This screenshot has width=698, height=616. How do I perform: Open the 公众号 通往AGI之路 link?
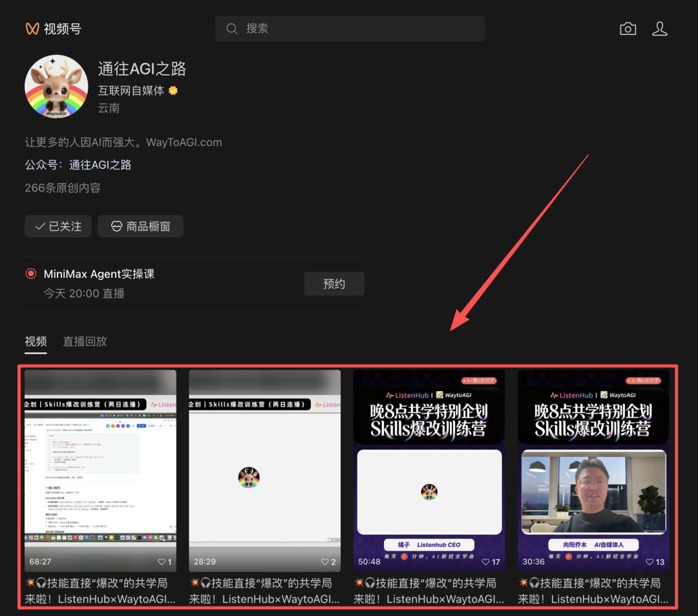(x=100, y=165)
